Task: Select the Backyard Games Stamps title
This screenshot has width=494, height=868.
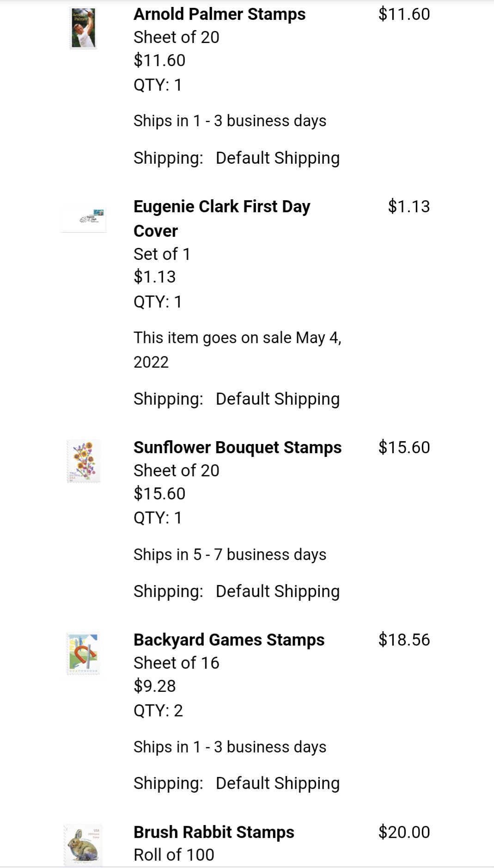Action: coord(229,640)
